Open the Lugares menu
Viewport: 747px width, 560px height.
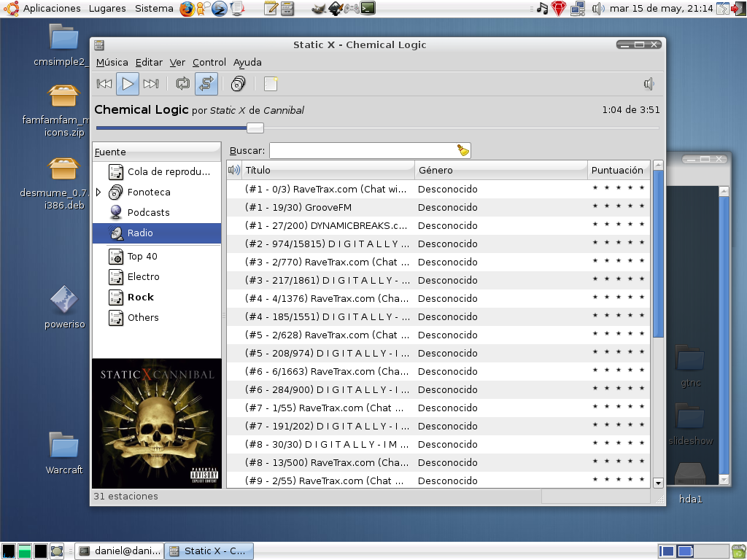point(107,8)
